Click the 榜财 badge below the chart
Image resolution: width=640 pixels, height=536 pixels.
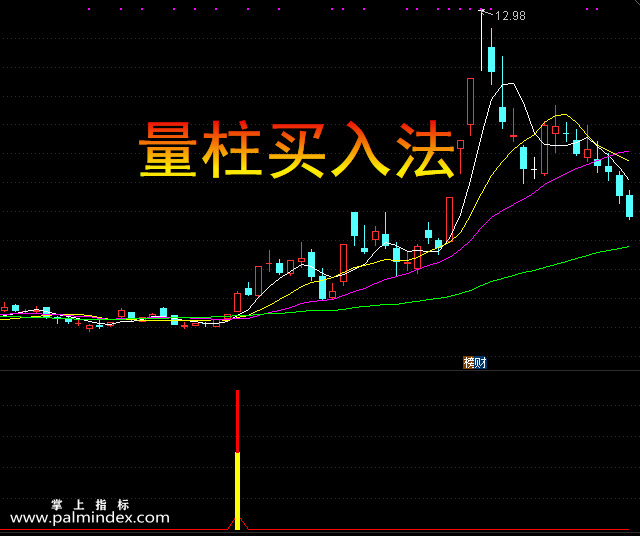[x=475, y=363]
